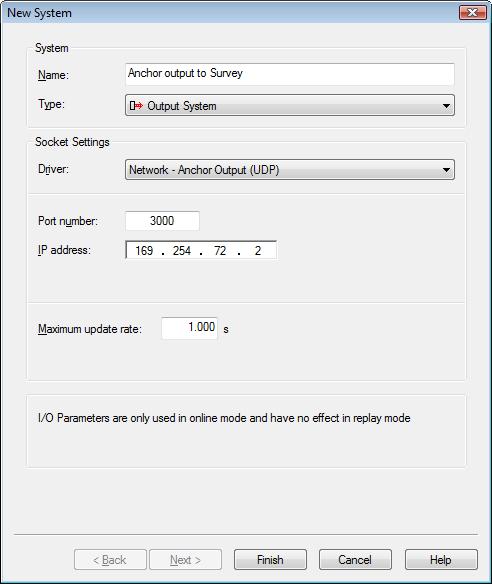Click the Maximum update rate field 1.000

pos(190,328)
